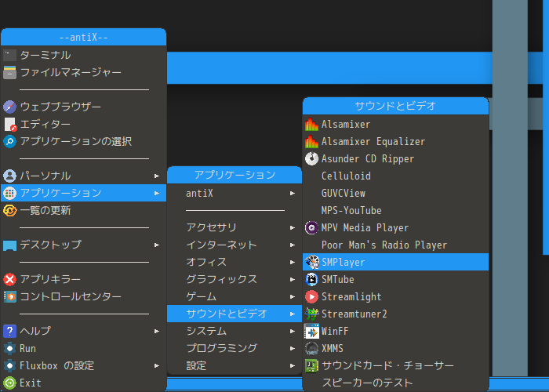
Task: Click the desktop monitor icon beside デスクトップ
Action: point(9,245)
